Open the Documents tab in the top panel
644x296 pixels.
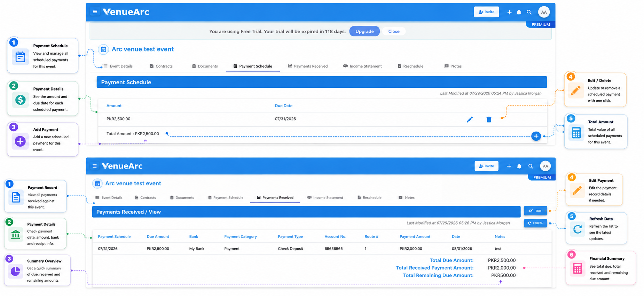pyautogui.click(x=205, y=66)
